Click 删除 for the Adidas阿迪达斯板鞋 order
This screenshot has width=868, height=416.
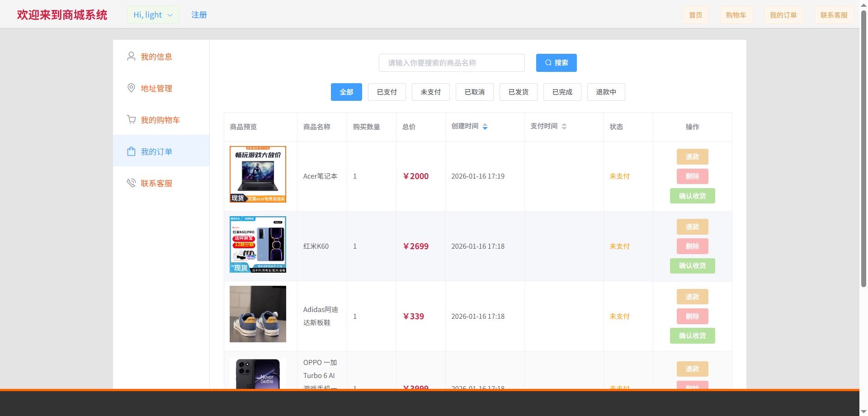(x=693, y=317)
